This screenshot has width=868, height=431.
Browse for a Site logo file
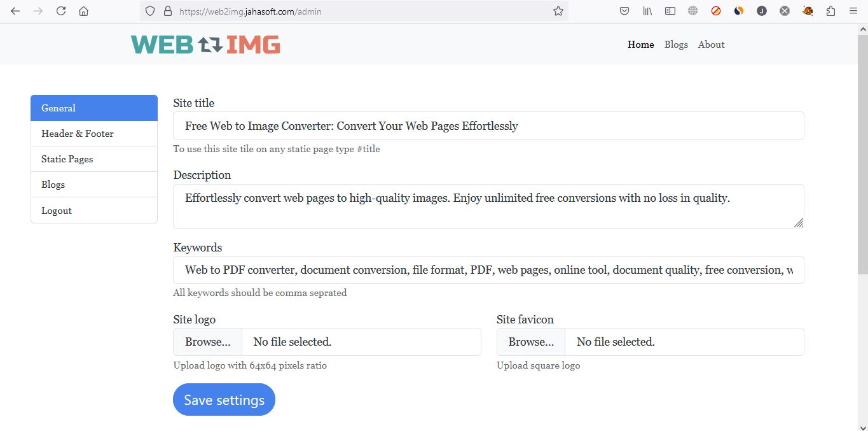[207, 342]
